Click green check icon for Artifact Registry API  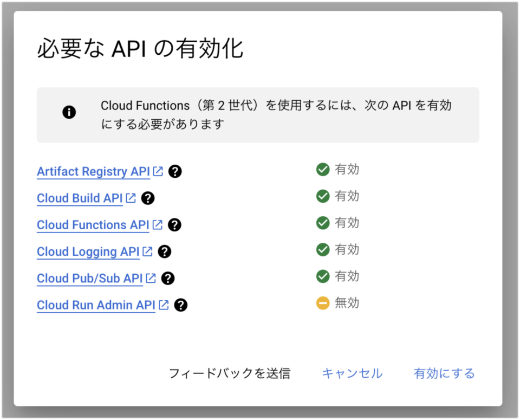click(323, 170)
